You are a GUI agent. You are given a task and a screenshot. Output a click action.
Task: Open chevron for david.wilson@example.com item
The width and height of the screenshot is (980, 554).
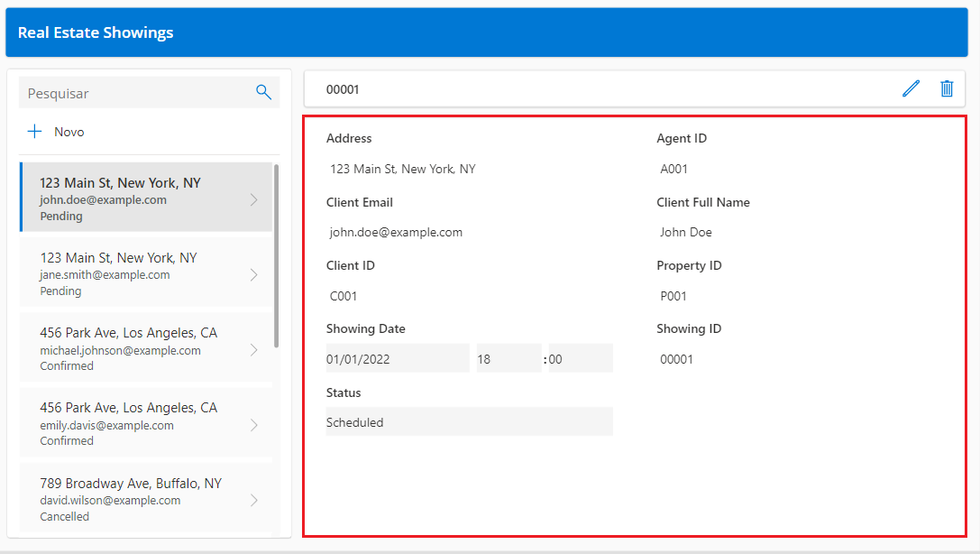pyautogui.click(x=253, y=500)
